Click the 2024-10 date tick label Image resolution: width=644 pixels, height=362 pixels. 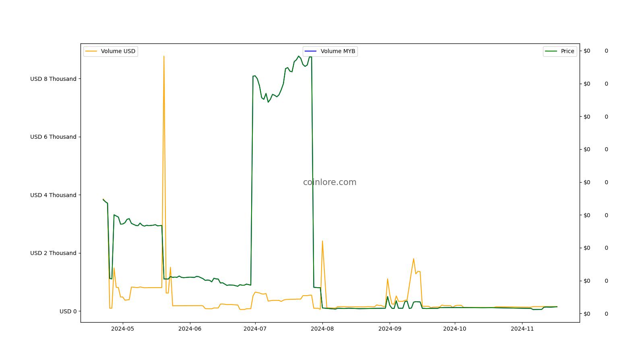click(x=454, y=329)
